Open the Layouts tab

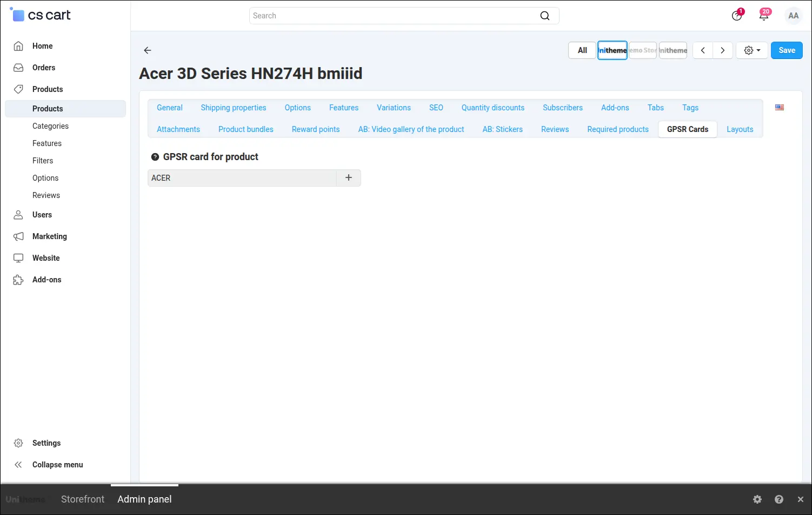(740, 129)
